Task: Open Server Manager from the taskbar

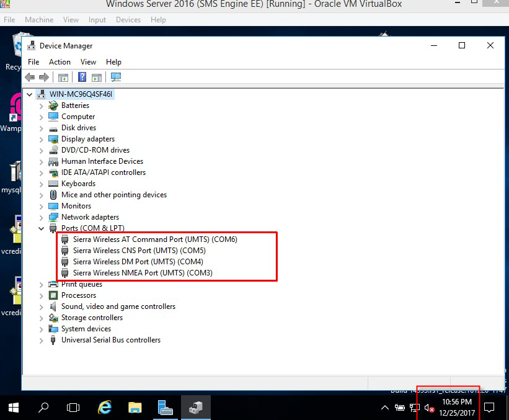Action: (x=165, y=408)
